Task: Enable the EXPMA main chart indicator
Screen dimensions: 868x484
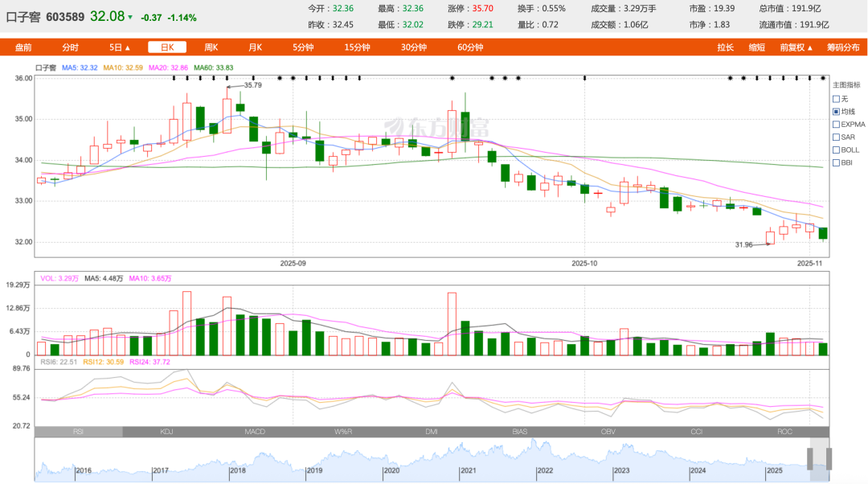Action: coord(836,125)
